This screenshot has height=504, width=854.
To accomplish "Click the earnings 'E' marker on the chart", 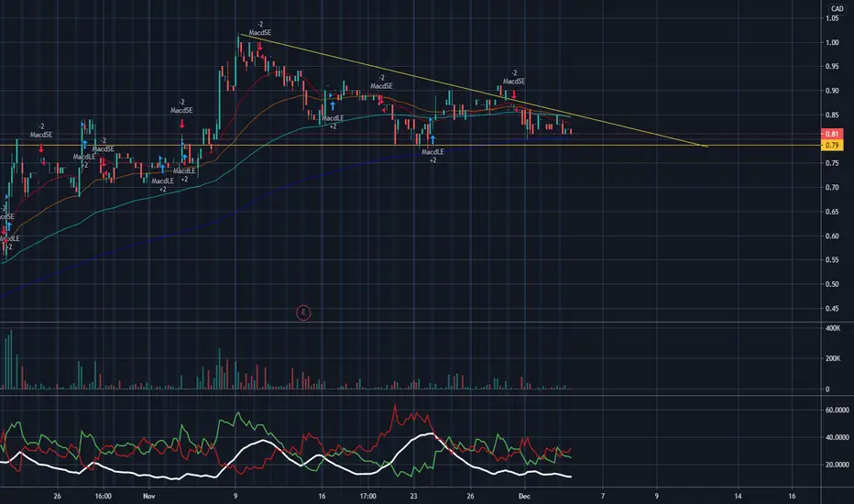I will [x=303, y=312].
